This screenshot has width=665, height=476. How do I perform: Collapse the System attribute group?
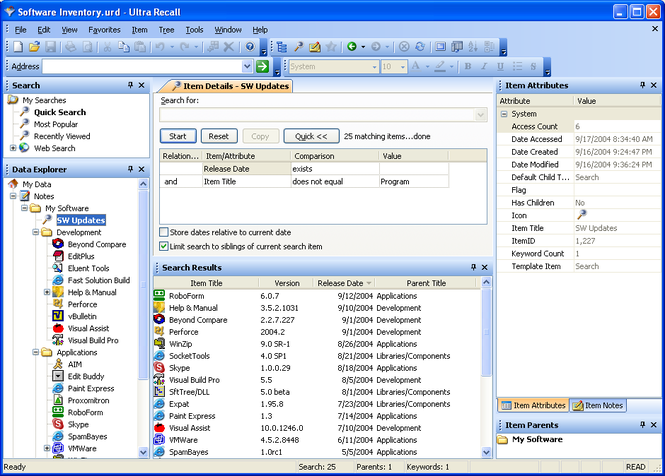click(x=504, y=114)
